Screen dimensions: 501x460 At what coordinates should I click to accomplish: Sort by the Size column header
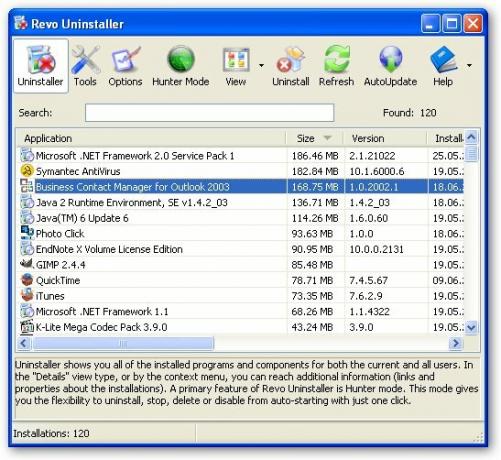[x=314, y=138]
